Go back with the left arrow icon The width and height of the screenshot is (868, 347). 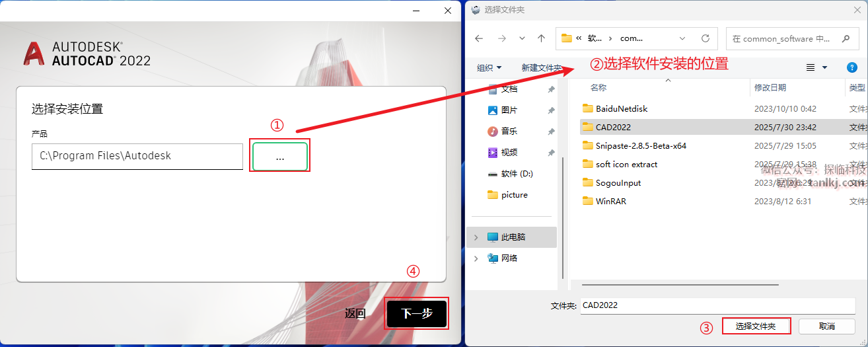tap(480, 38)
